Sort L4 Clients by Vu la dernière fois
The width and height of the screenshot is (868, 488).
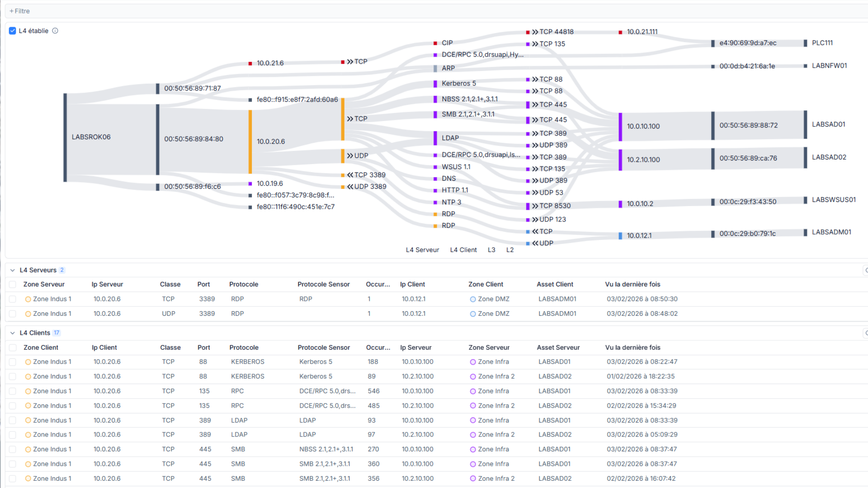632,347
